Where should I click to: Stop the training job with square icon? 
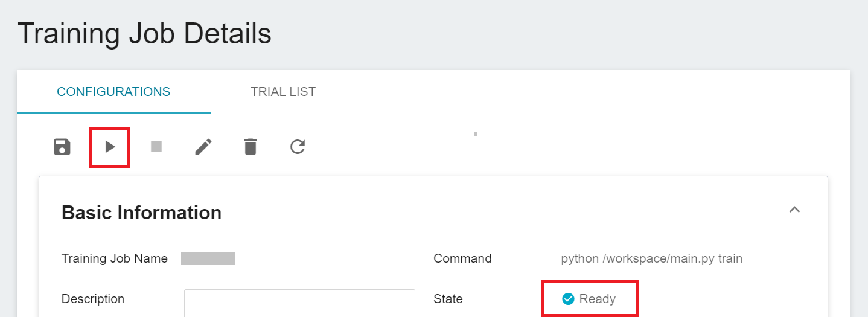coord(156,147)
